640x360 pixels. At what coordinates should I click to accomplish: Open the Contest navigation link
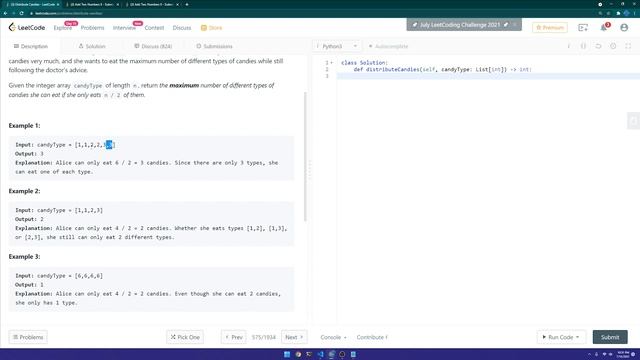(x=154, y=28)
